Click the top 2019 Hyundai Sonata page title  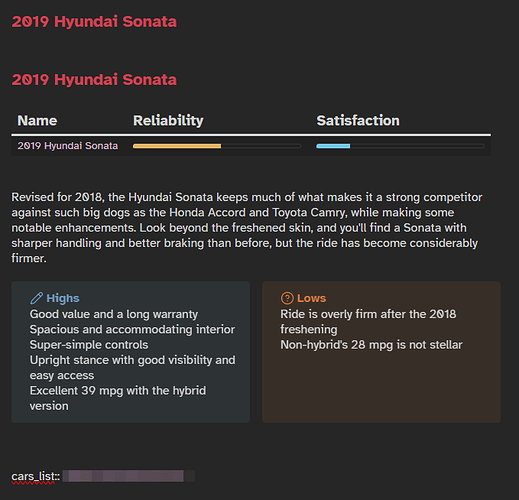point(94,22)
